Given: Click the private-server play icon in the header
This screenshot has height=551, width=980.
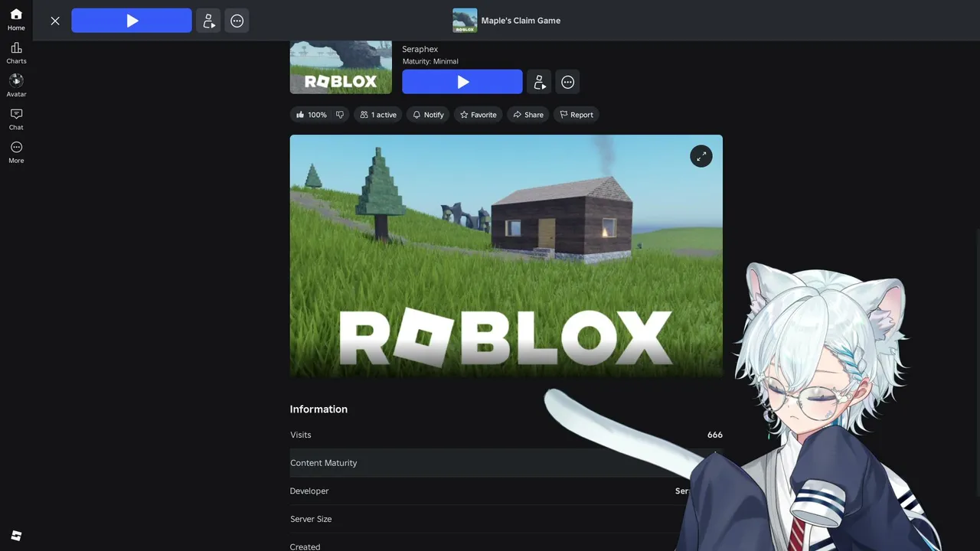Looking at the screenshot, I should (208, 21).
